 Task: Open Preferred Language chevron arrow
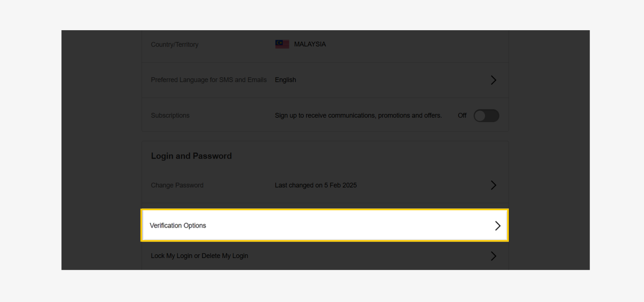(x=493, y=80)
